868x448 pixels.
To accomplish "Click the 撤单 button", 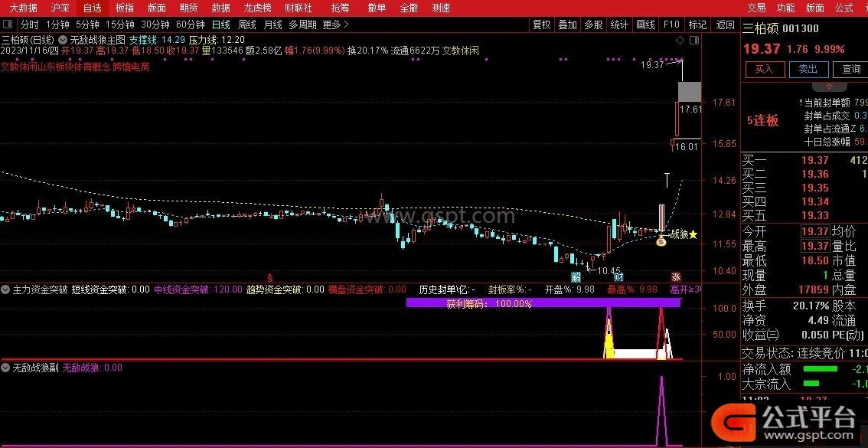I will 377,8.
